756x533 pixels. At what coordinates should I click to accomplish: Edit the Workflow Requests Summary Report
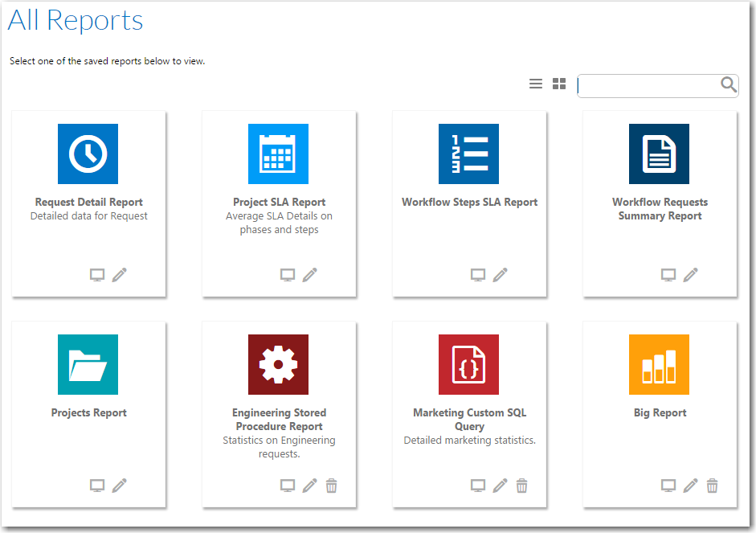[691, 275]
